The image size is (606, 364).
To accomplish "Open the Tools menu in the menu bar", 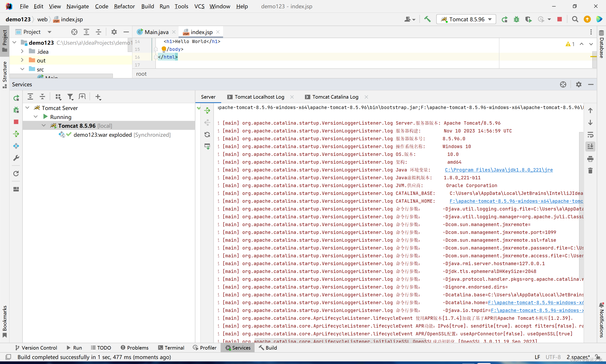I will click(181, 6).
